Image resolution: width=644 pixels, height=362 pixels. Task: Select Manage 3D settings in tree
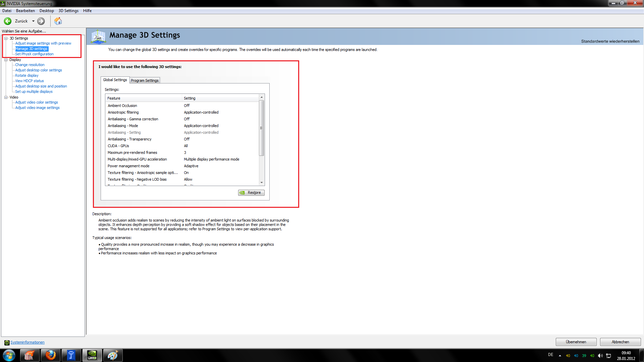(x=32, y=49)
